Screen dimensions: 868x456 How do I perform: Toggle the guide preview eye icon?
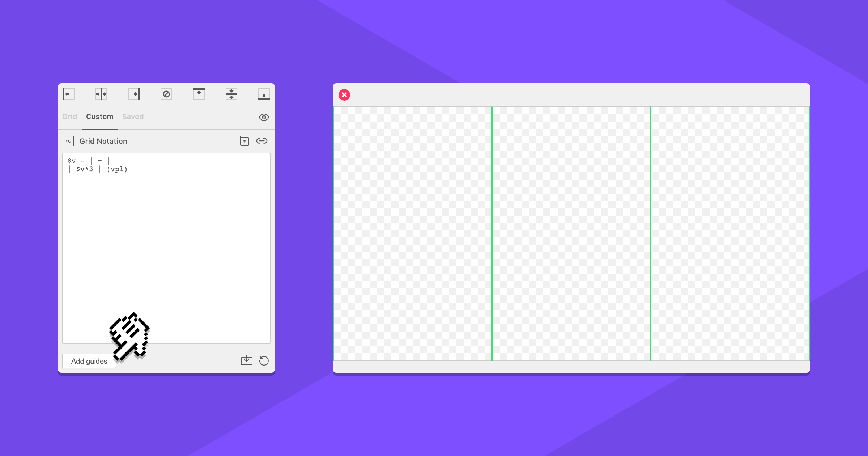[264, 117]
